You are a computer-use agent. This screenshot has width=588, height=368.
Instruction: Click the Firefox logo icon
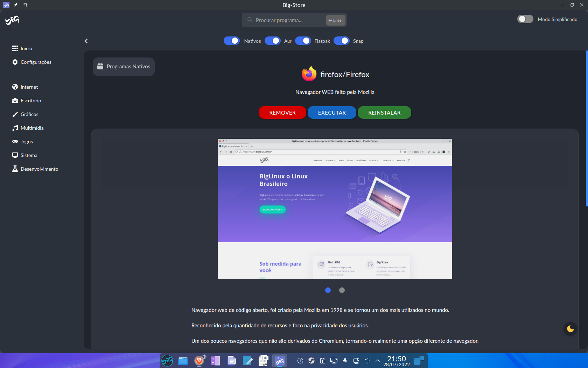[309, 74]
